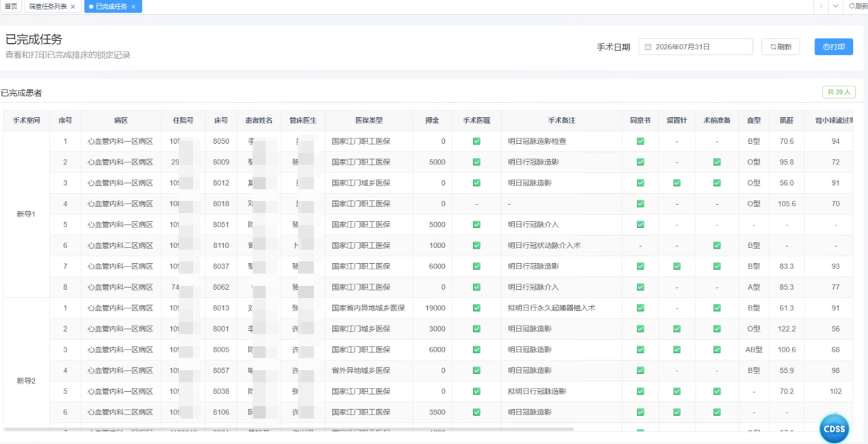Toggle 术前准备 checkbox for bed 8013
The height and width of the screenshot is (444, 868).
click(x=717, y=308)
